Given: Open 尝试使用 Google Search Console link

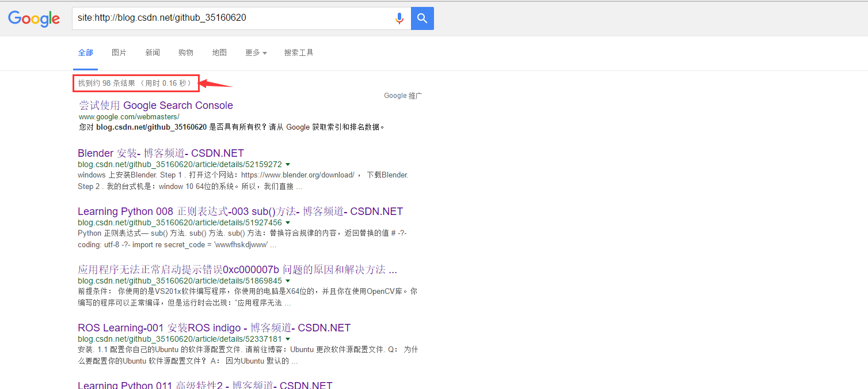Looking at the screenshot, I should click(x=156, y=105).
